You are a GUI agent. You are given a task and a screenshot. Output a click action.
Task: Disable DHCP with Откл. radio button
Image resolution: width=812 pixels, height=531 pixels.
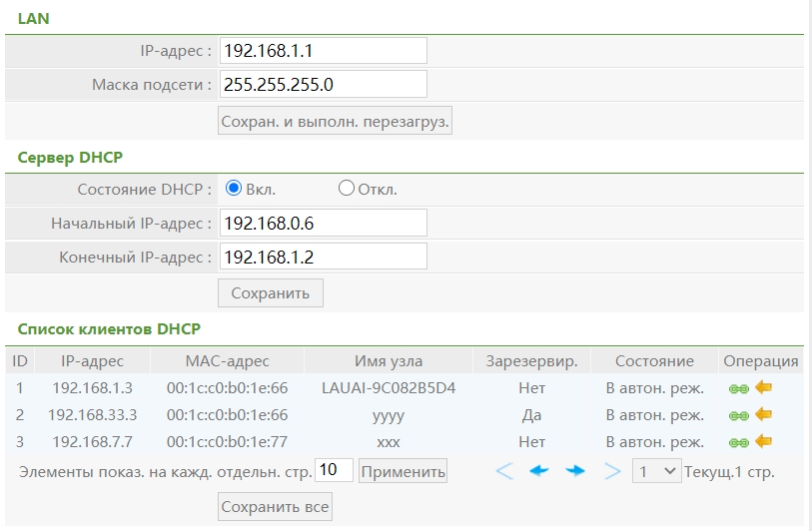[x=346, y=188]
